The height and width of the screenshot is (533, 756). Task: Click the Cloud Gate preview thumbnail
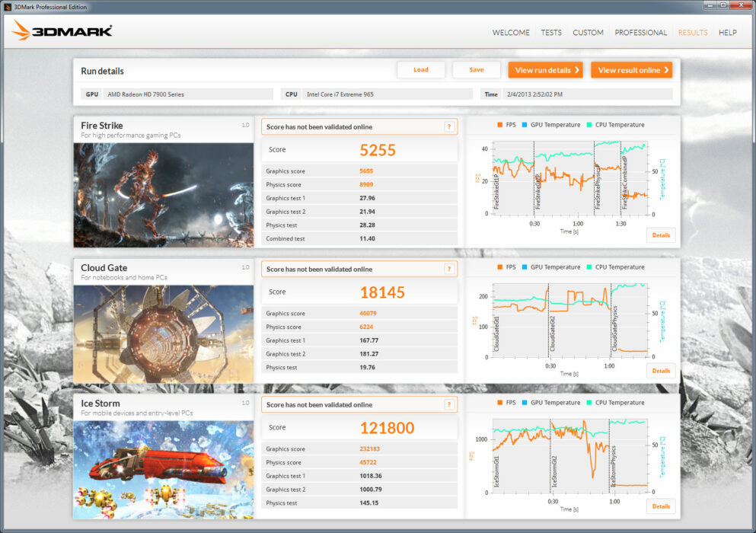click(x=163, y=332)
